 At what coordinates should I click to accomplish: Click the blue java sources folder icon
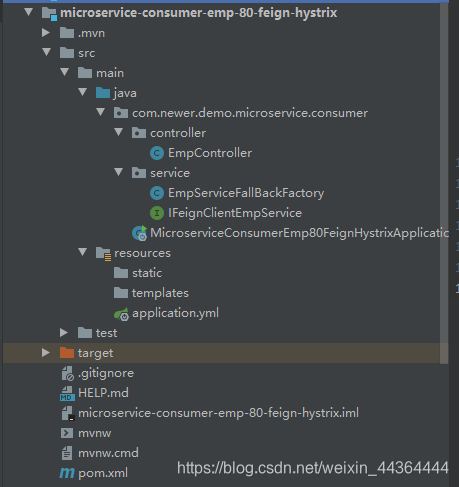103,93
